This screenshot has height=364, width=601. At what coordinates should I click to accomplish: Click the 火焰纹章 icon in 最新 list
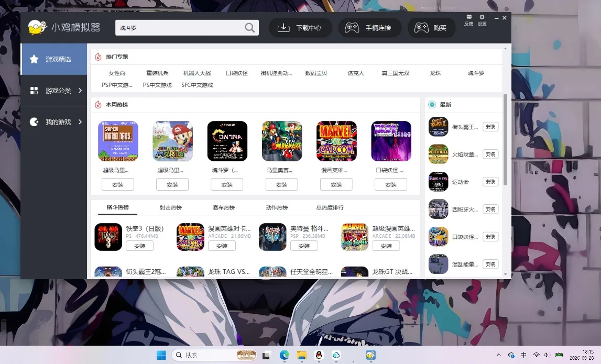[438, 154]
